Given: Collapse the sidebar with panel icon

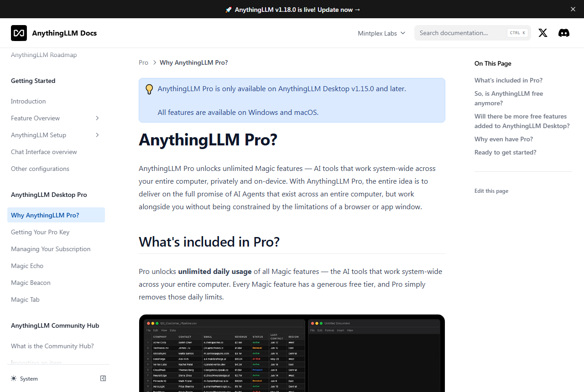Looking at the screenshot, I should 103,378.
